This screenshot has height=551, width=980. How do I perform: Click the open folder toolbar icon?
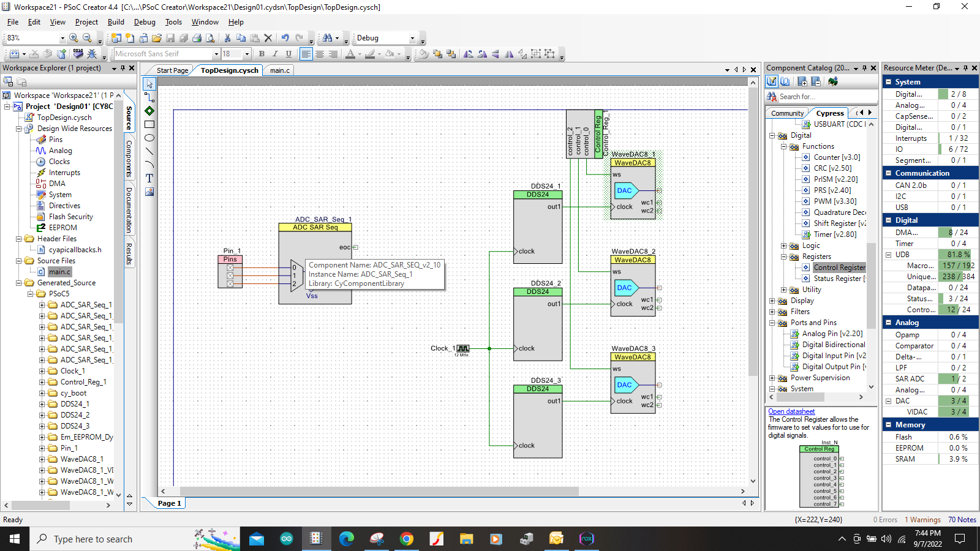point(157,38)
